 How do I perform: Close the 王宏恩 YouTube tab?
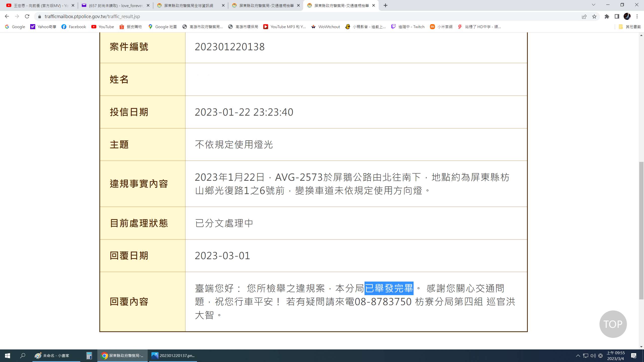[73, 5]
